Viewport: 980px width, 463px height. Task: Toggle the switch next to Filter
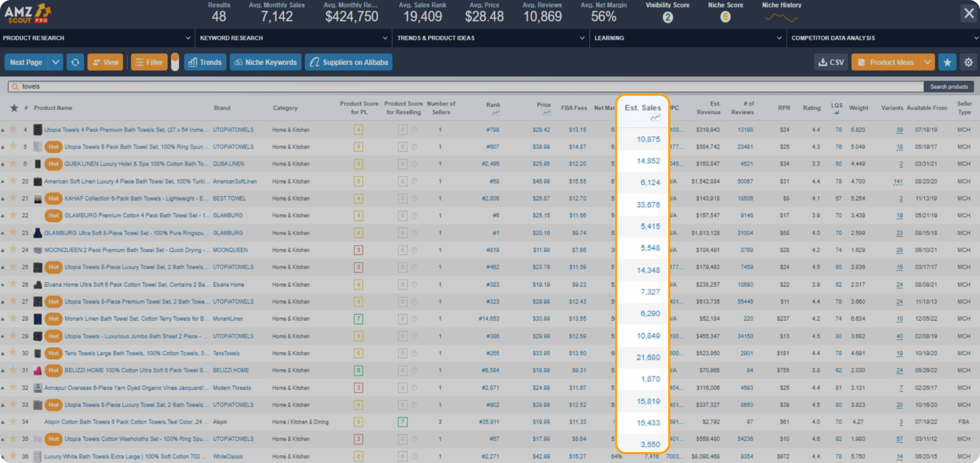(175, 62)
